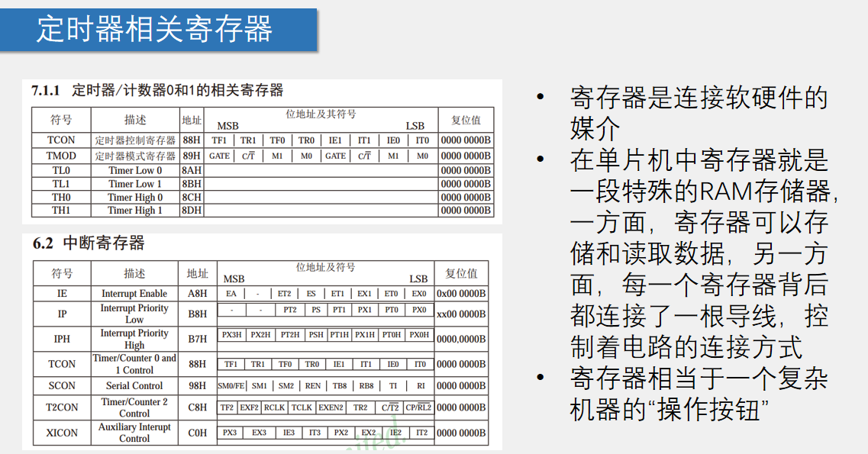Screen dimensions: 868x454
Task: Select the Interrupt Priority High description
Action: 134,339
